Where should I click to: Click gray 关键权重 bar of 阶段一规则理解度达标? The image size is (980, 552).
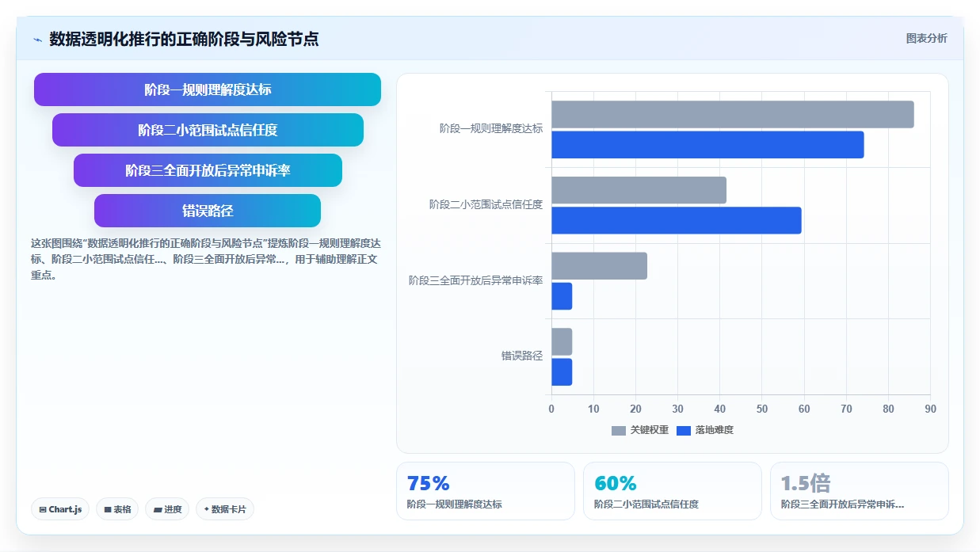(733, 114)
